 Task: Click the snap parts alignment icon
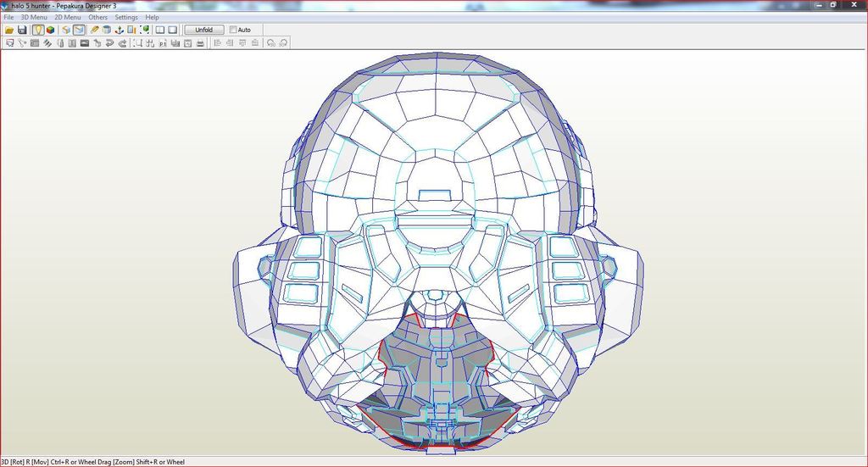(x=150, y=43)
